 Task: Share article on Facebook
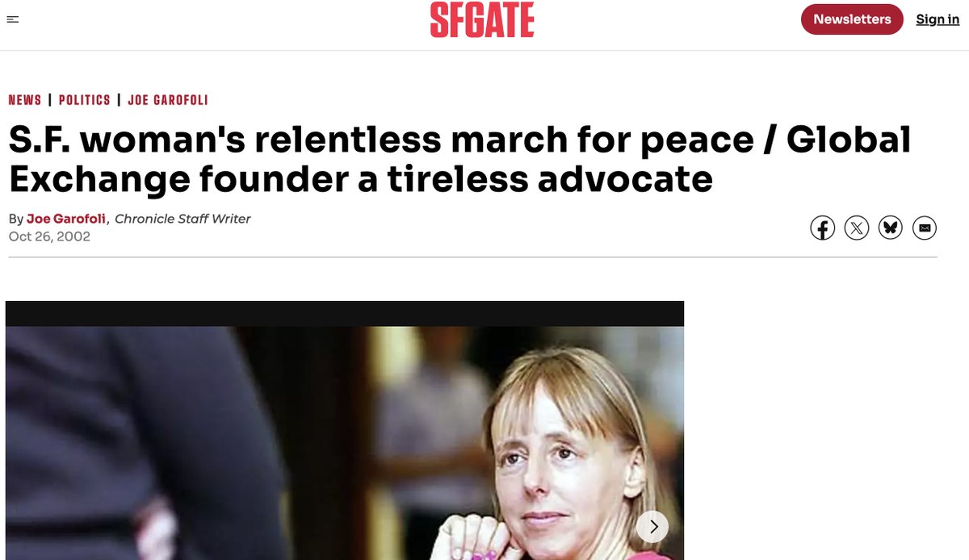pos(822,228)
